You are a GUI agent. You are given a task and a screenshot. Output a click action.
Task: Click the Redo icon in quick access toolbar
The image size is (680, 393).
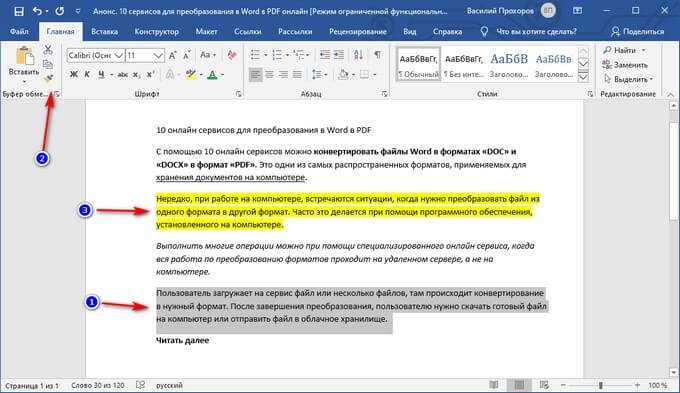click(59, 11)
